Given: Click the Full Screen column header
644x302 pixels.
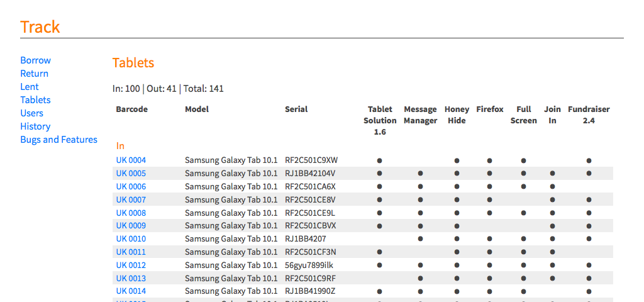Looking at the screenshot, I should pos(524,115).
